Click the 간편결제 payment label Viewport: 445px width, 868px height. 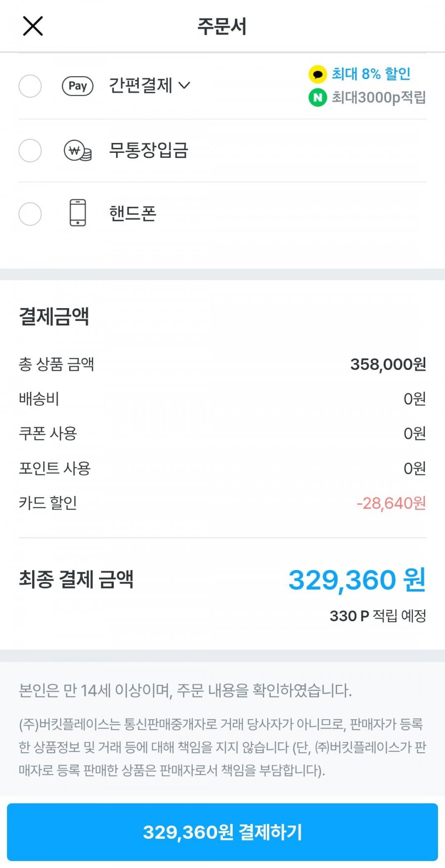[x=140, y=86]
